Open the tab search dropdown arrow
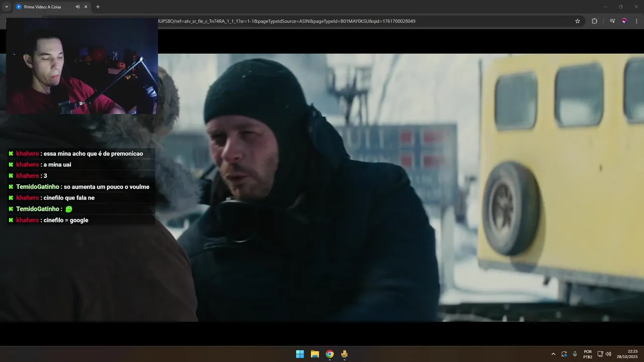 point(7,7)
